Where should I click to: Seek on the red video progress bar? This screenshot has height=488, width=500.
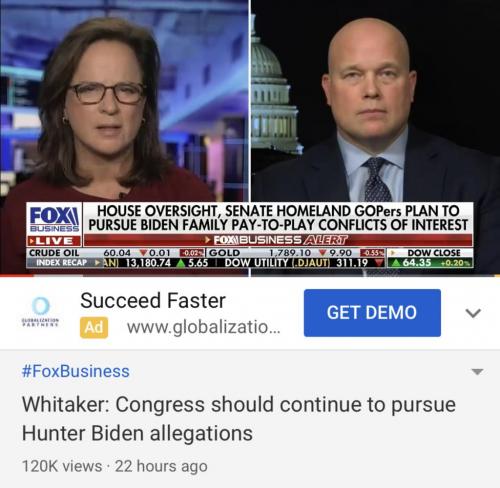pos(250,276)
